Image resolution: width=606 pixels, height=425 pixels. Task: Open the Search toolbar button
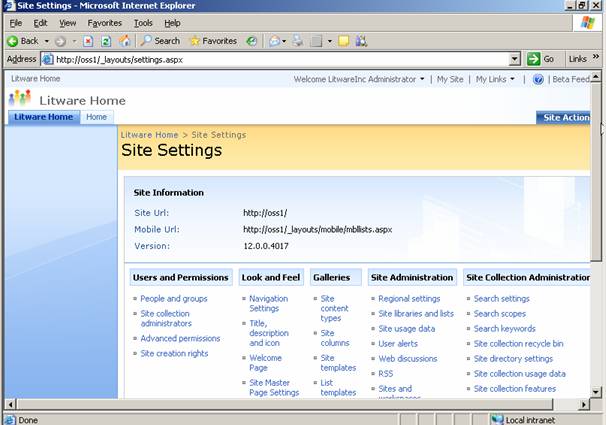coord(160,41)
